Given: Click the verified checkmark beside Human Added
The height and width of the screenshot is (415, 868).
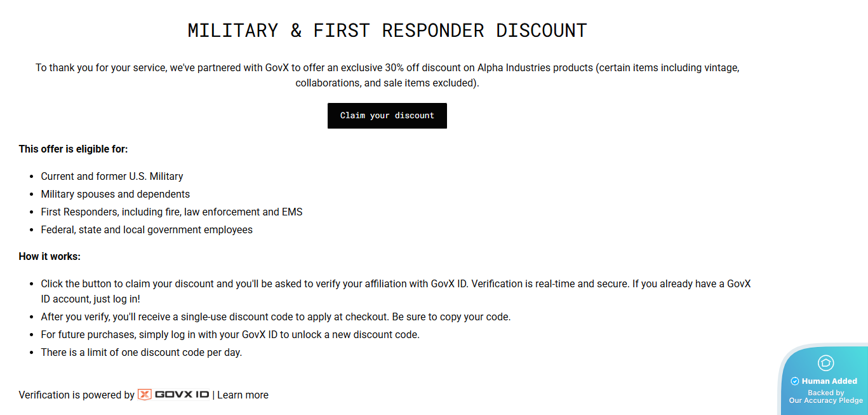Looking at the screenshot, I should pos(794,381).
